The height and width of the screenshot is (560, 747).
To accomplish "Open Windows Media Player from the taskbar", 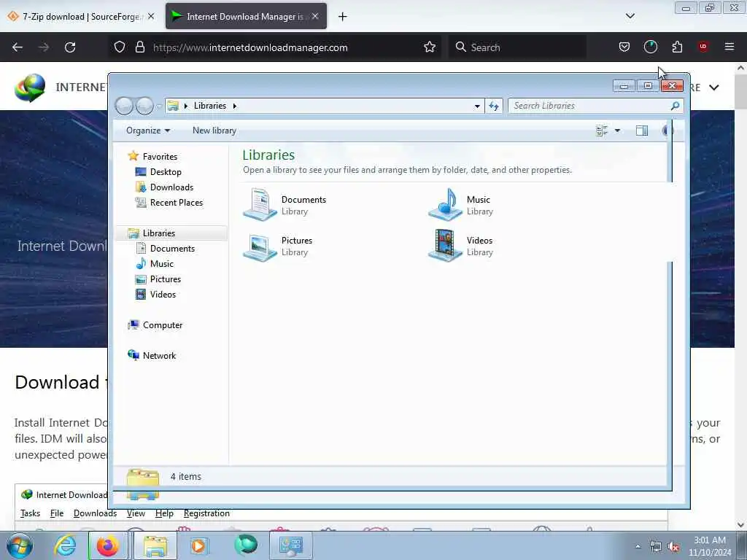I will pyautogui.click(x=198, y=545).
